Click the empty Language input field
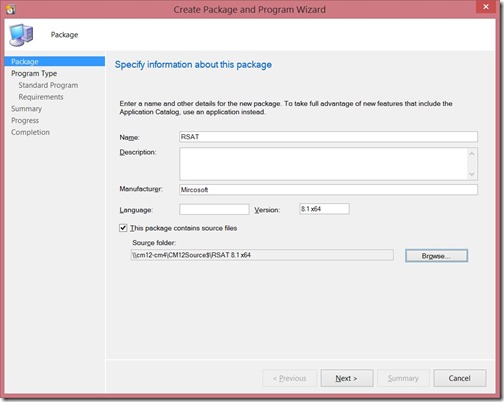 coord(214,209)
